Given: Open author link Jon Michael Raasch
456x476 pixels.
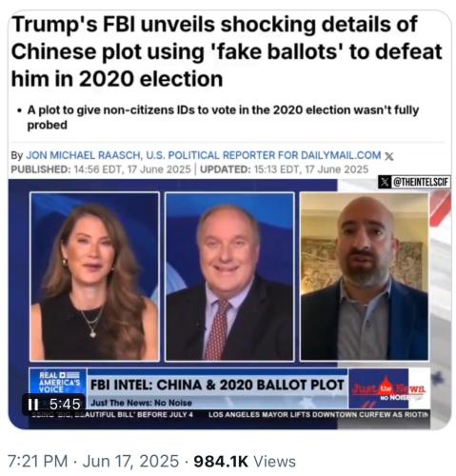Looking at the screenshot, I should point(83,155).
